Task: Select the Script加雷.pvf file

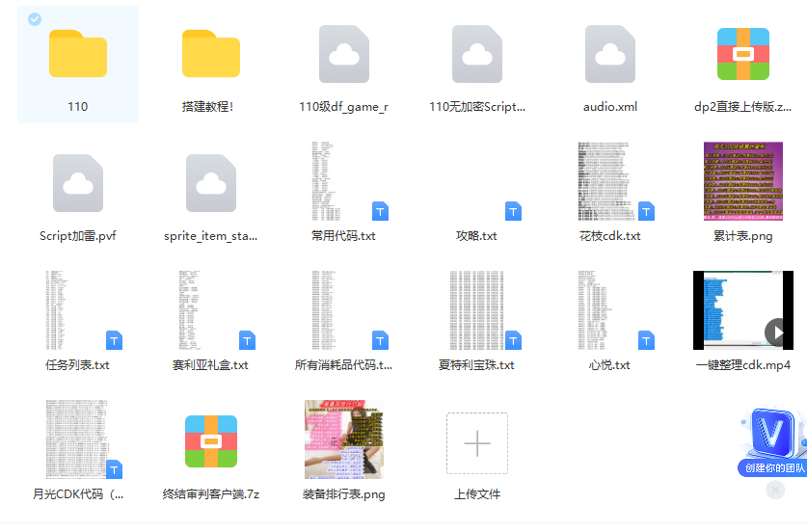Action: pyautogui.click(x=78, y=183)
